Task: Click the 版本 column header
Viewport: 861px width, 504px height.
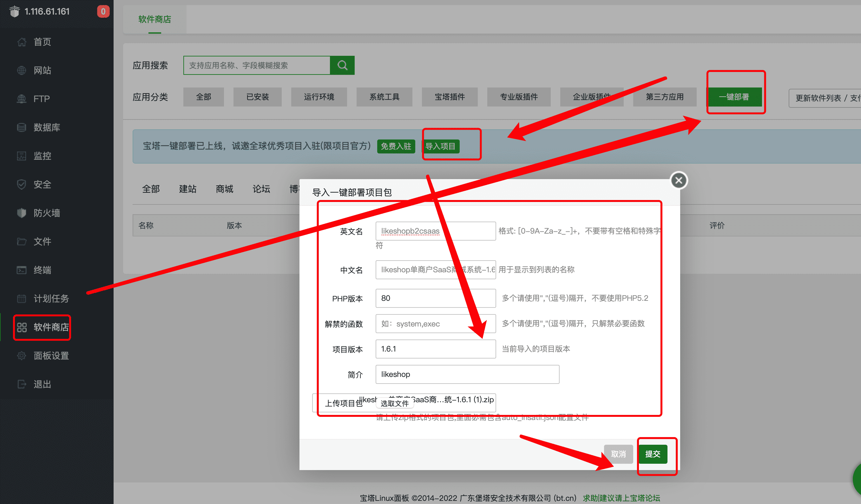Action: pyautogui.click(x=234, y=225)
